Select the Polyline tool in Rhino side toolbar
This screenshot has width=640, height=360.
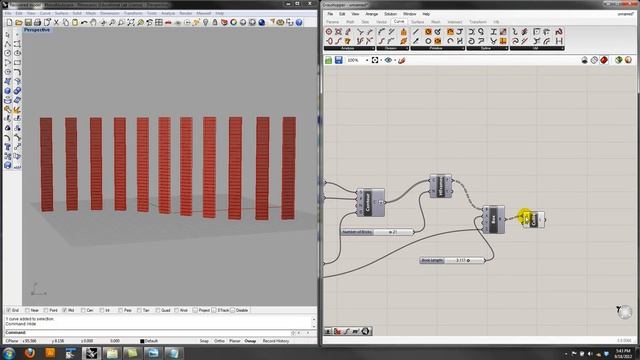(8, 44)
